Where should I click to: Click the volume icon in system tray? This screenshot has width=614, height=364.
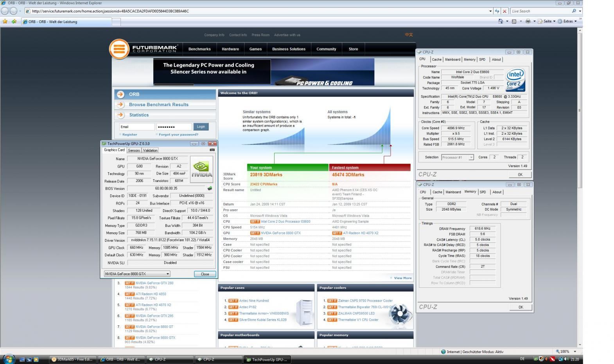(x=566, y=359)
